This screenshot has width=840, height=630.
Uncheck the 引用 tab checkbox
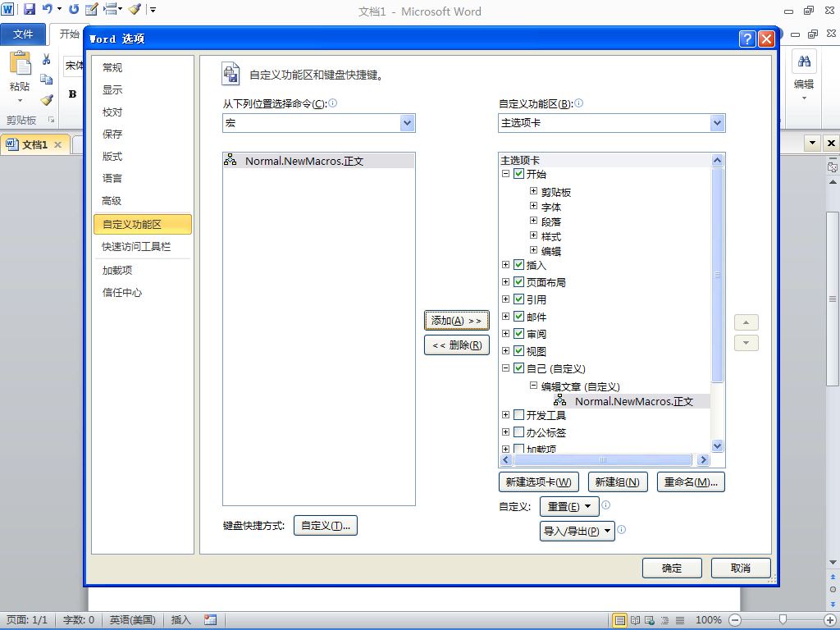[x=518, y=299]
